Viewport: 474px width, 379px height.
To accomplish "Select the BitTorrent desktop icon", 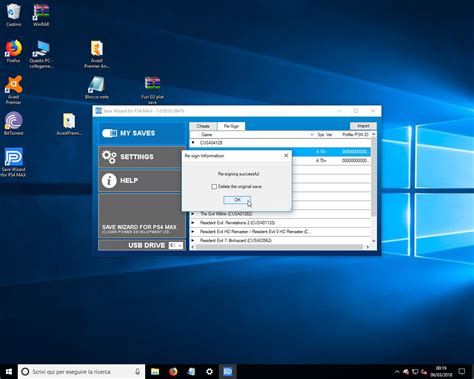I will coord(14,124).
